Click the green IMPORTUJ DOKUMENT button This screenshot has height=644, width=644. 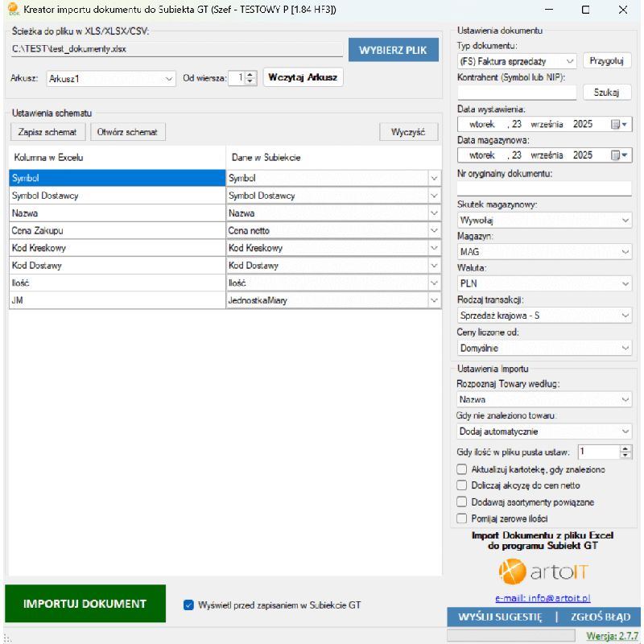tap(85, 604)
